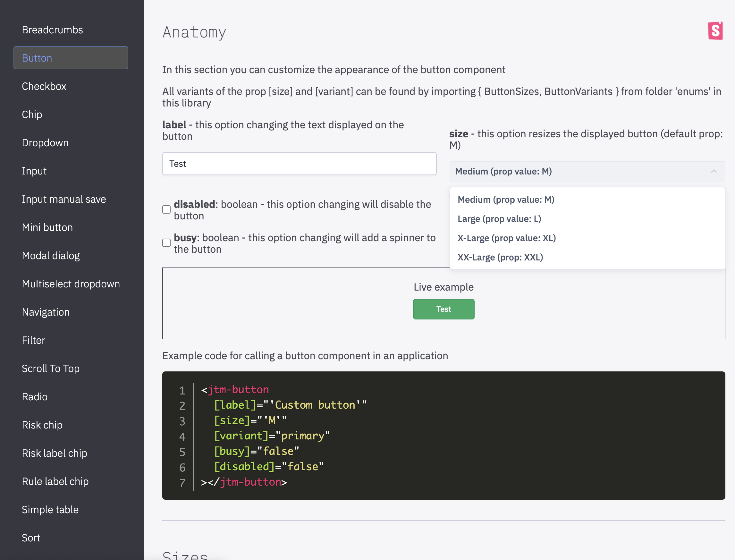
Task: Pick X-Large (prop value: XL) option
Action: [x=506, y=238]
